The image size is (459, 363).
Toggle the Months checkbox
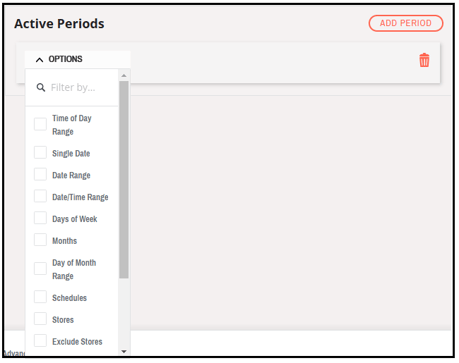40,240
